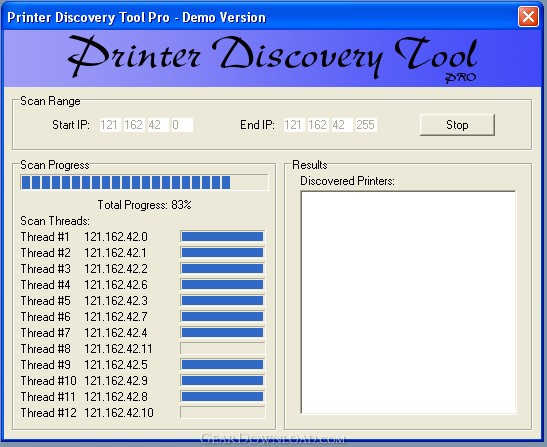Select Thread #4 IP address 121.162.42.6

click(116, 285)
